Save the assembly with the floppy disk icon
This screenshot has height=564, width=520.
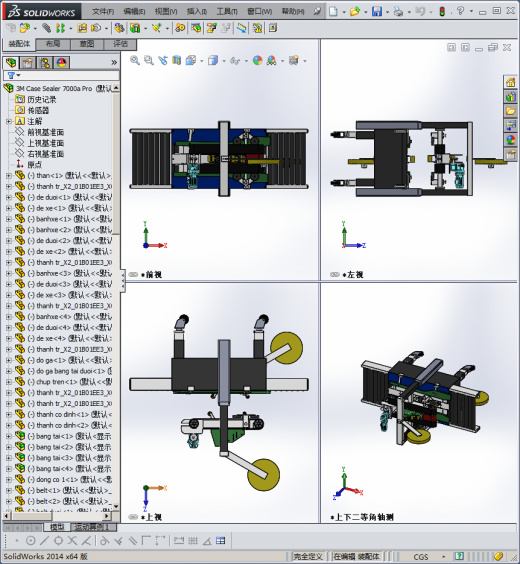point(377,12)
